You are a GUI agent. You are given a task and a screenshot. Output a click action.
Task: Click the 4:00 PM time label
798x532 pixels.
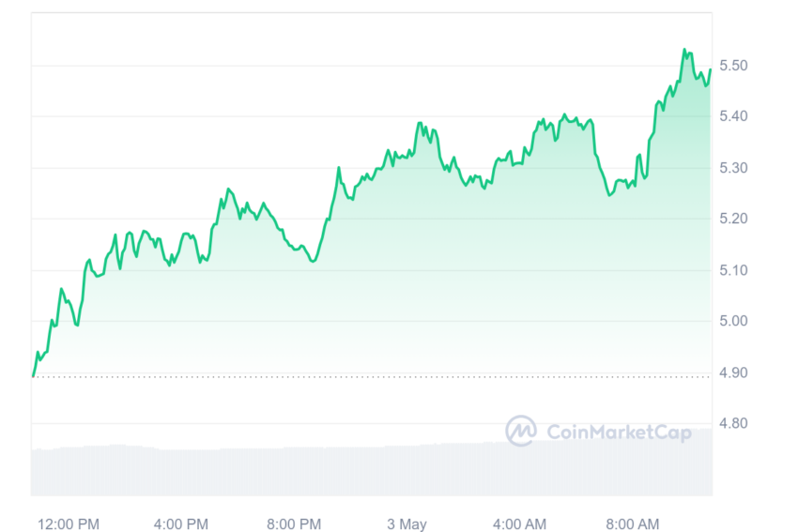point(181,524)
